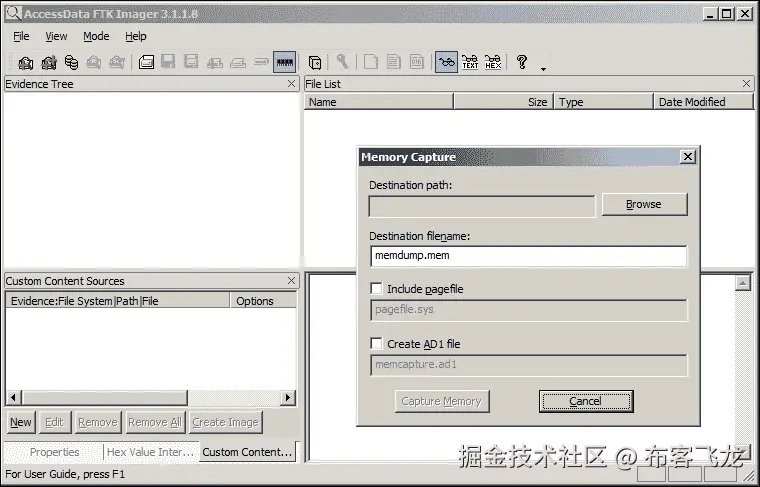This screenshot has height=487, width=760.
Task: Click the Capture Memory toolbar icon
Action: click(x=285, y=62)
